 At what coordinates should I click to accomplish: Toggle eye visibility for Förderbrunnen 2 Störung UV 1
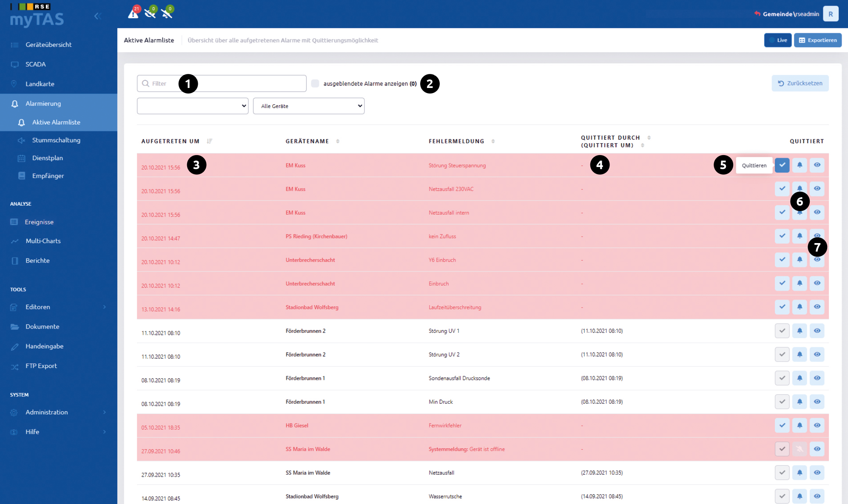tap(817, 331)
